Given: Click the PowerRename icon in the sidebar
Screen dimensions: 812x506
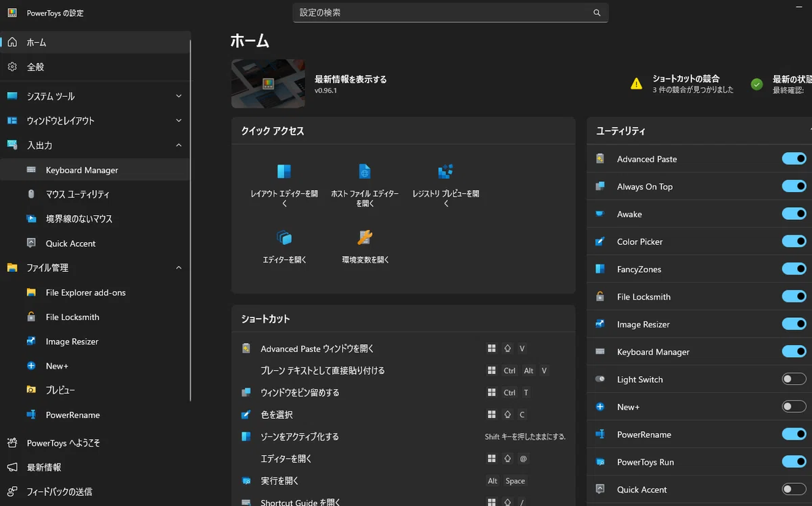Looking at the screenshot, I should (31, 415).
